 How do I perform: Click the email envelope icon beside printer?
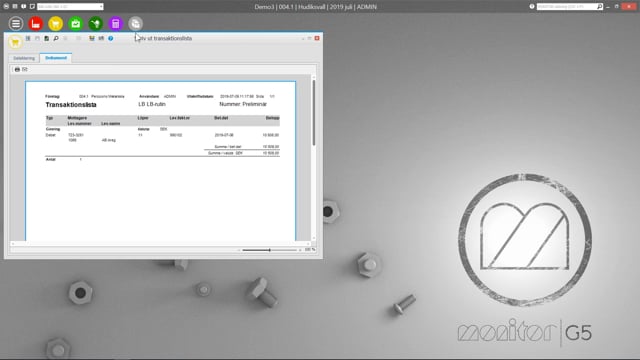coord(25,69)
